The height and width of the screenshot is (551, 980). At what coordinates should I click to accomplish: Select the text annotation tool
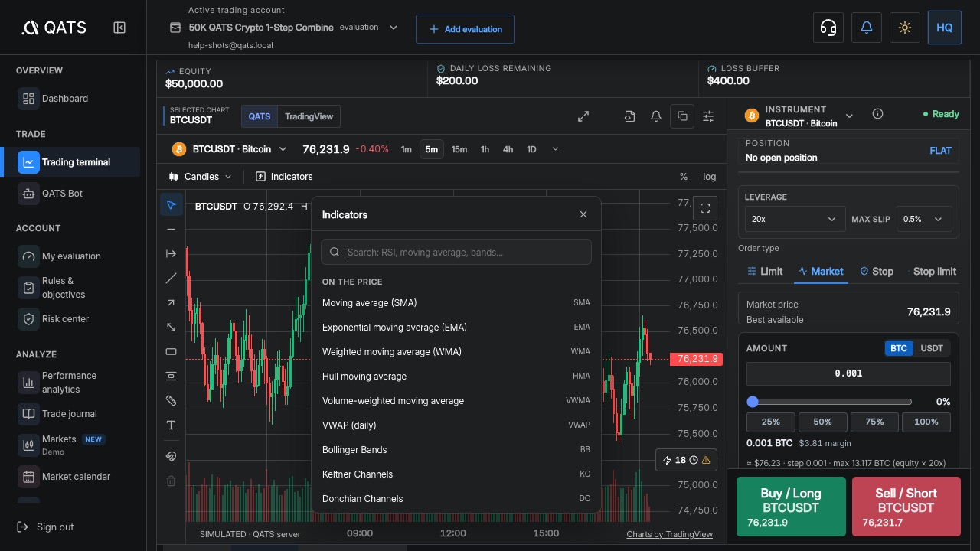[x=171, y=425]
